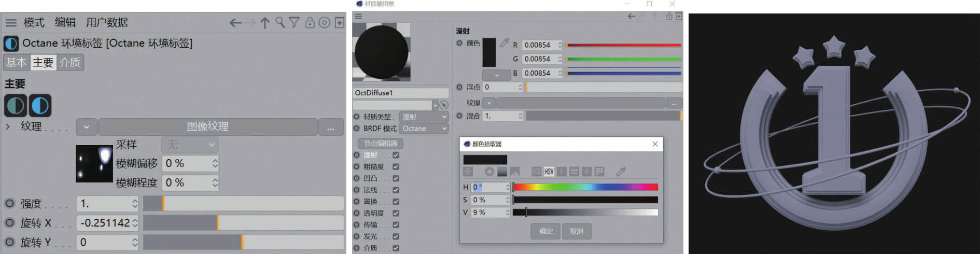Click the eyedropper icon in color picker dialog
Screen dimensions: 980x254
coord(621,172)
